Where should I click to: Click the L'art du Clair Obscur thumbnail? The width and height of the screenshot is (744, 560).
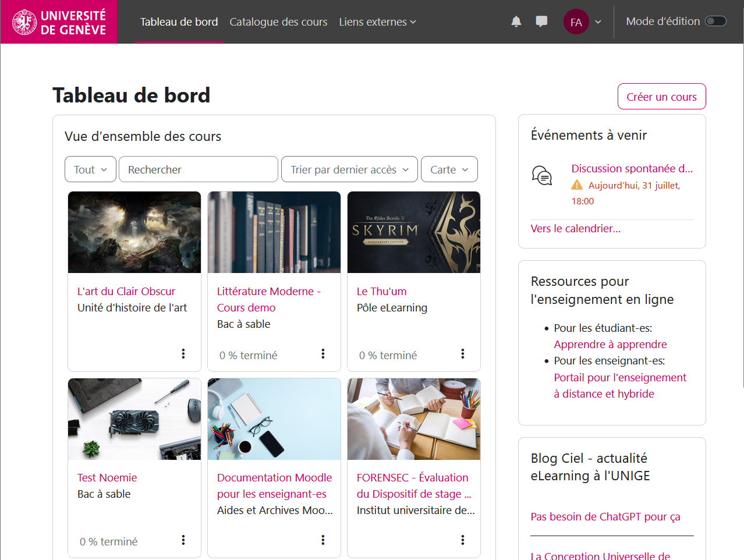click(x=134, y=232)
